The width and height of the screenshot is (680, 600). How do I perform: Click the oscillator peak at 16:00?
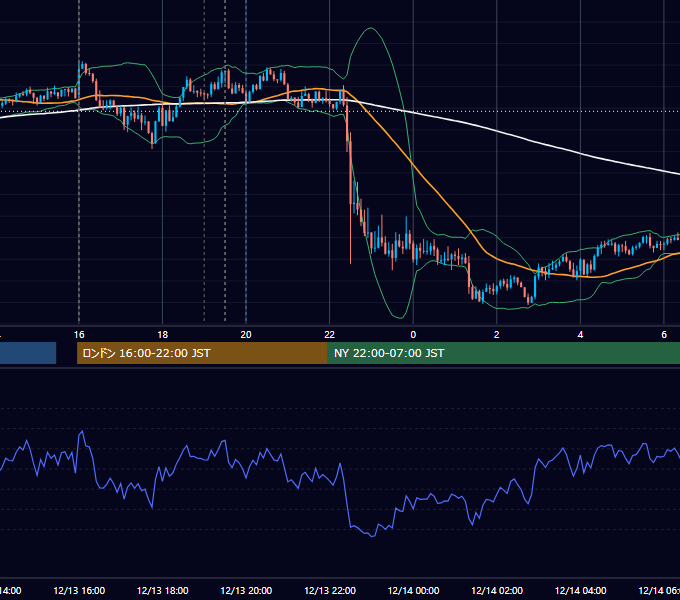82,431
